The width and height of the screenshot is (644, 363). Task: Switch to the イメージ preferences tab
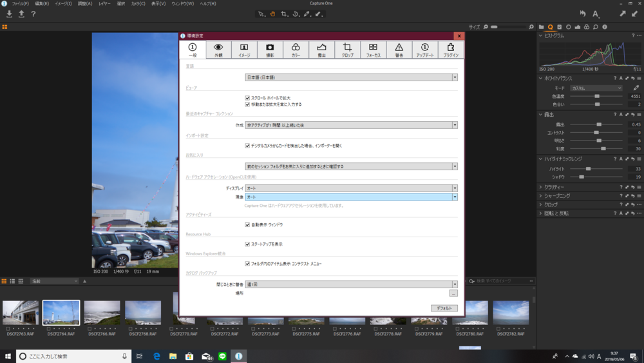pos(244,50)
